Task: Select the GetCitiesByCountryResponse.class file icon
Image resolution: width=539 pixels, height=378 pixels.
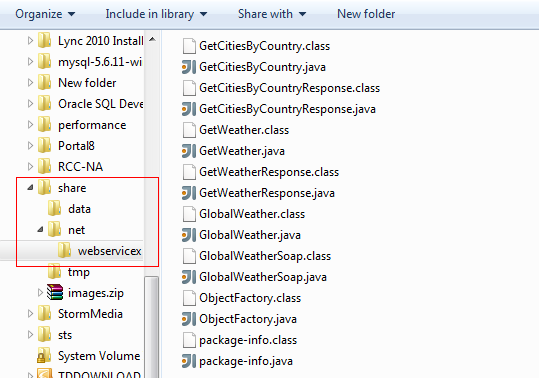Action: click(189, 88)
